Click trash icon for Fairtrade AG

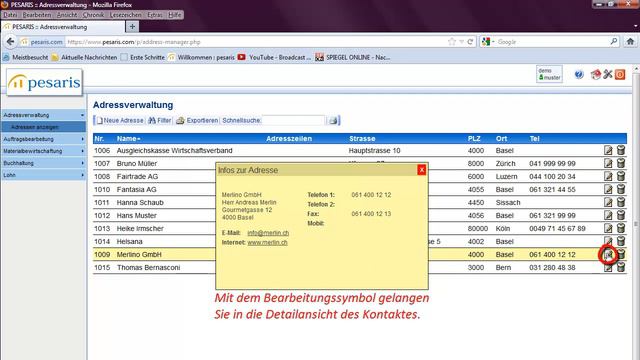tap(621, 176)
